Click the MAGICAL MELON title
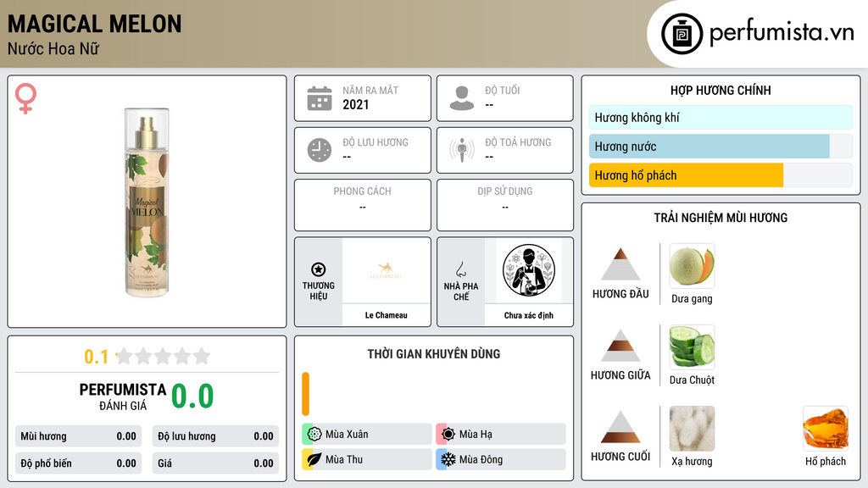This screenshot has width=868, height=488. [x=95, y=25]
